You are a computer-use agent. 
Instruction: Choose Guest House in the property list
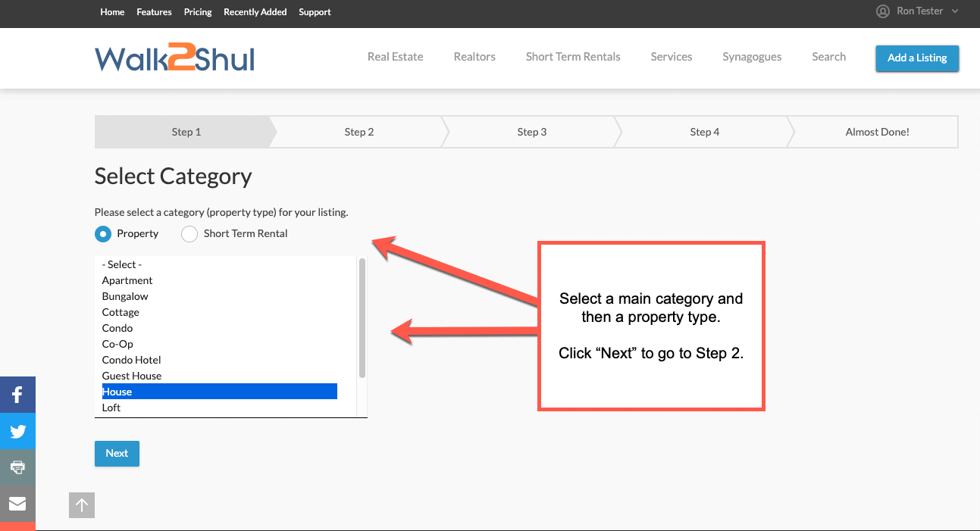pos(219,376)
